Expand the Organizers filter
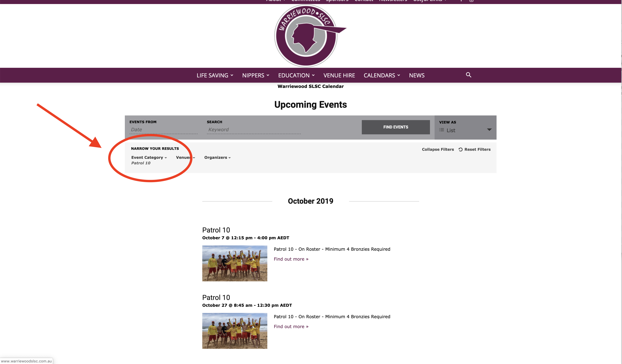The height and width of the screenshot is (364, 622). click(217, 157)
